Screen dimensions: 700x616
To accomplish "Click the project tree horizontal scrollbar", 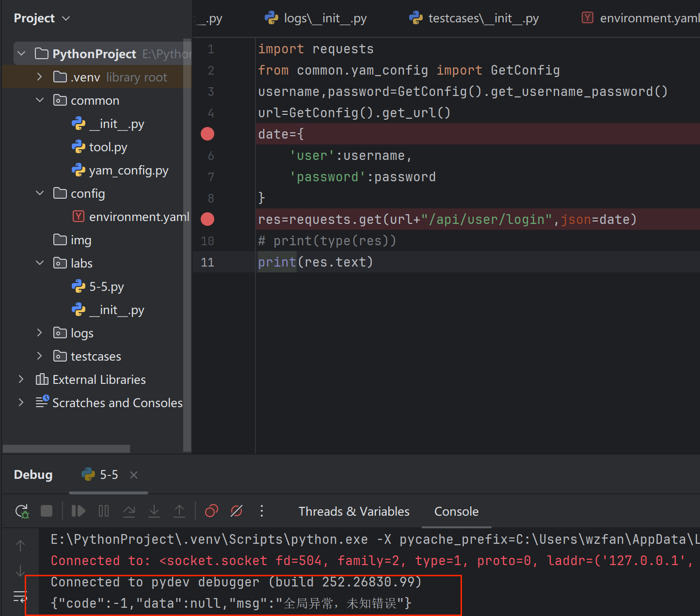I will click(x=66, y=448).
